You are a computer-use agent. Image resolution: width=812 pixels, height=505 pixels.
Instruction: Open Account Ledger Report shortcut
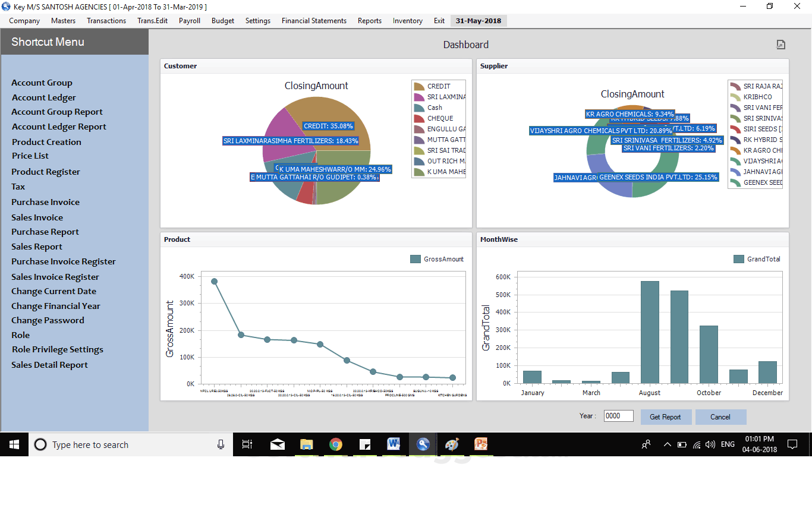(x=59, y=127)
